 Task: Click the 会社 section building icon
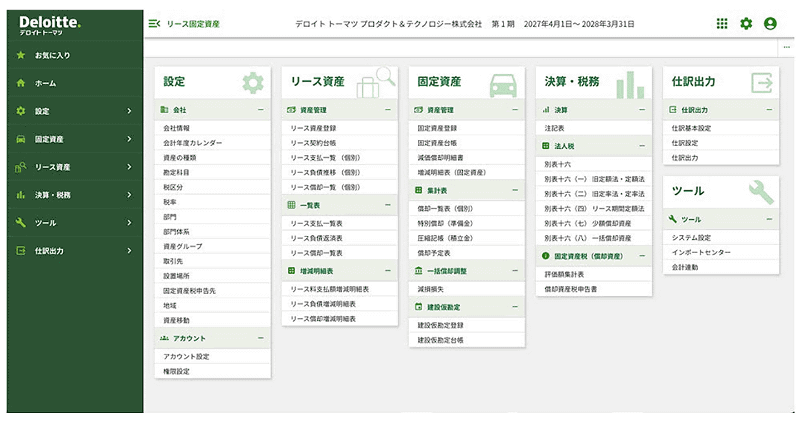[x=164, y=110]
